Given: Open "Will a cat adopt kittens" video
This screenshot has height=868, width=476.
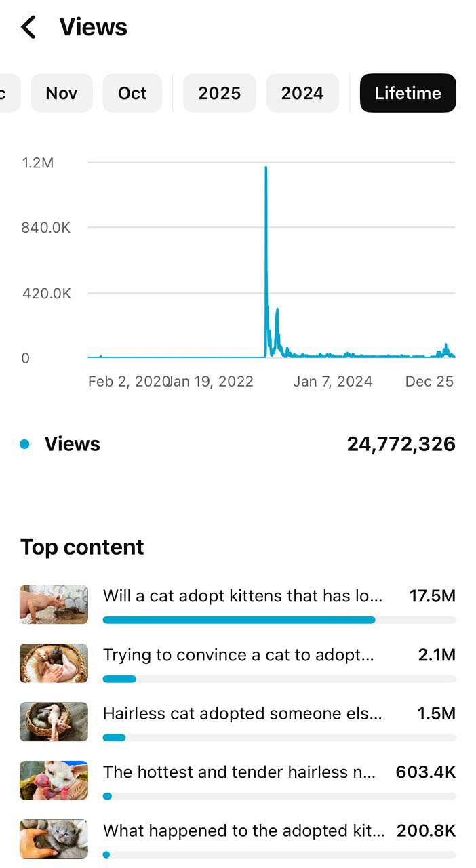Looking at the screenshot, I should pos(243,596).
